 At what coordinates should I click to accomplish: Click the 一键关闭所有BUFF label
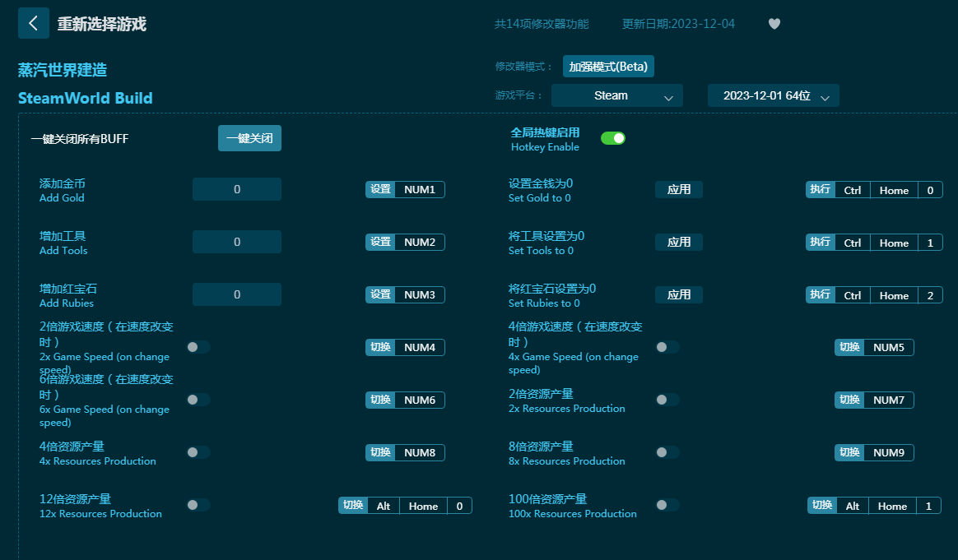[x=80, y=139]
